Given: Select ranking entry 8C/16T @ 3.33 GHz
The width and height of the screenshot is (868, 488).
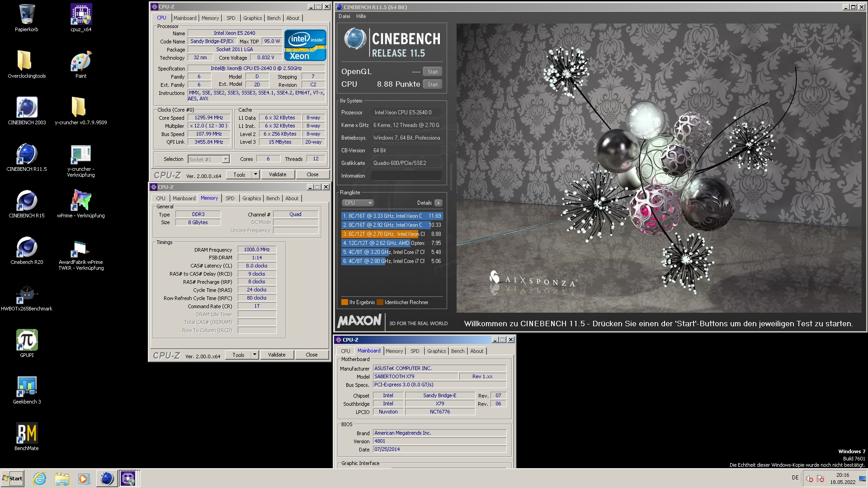Looking at the screenshot, I should coord(392,216).
